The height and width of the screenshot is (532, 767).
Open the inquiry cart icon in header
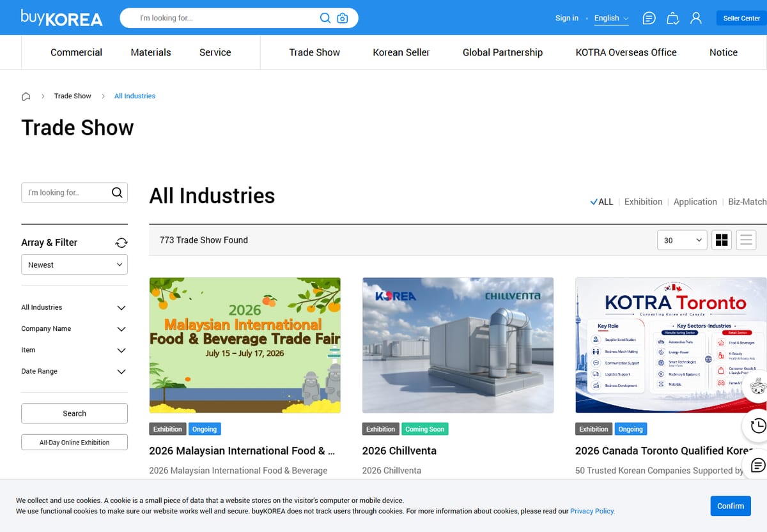pos(672,19)
